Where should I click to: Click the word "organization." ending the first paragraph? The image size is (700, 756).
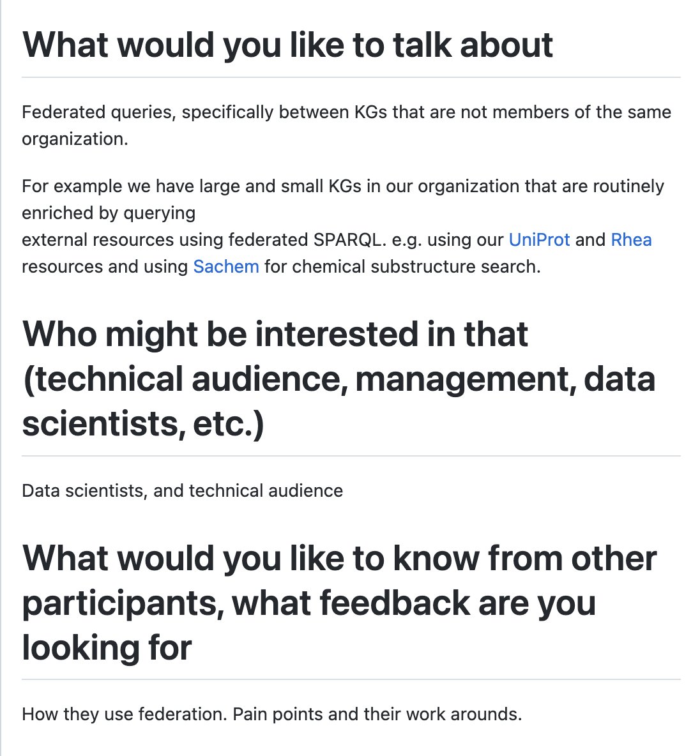pos(75,139)
